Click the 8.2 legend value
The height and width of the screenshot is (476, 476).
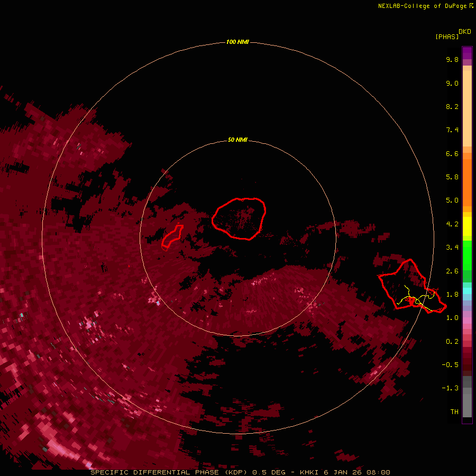(452, 106)
